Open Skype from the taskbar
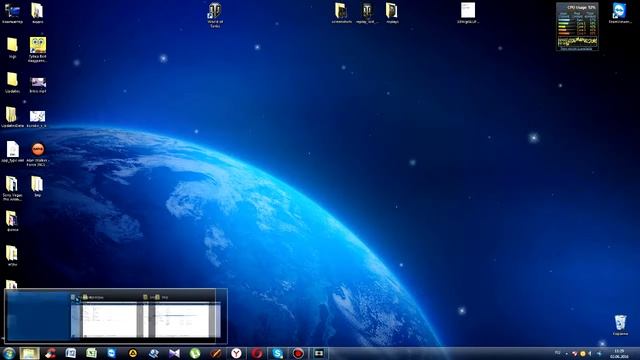640x360 pixels. 278,353
